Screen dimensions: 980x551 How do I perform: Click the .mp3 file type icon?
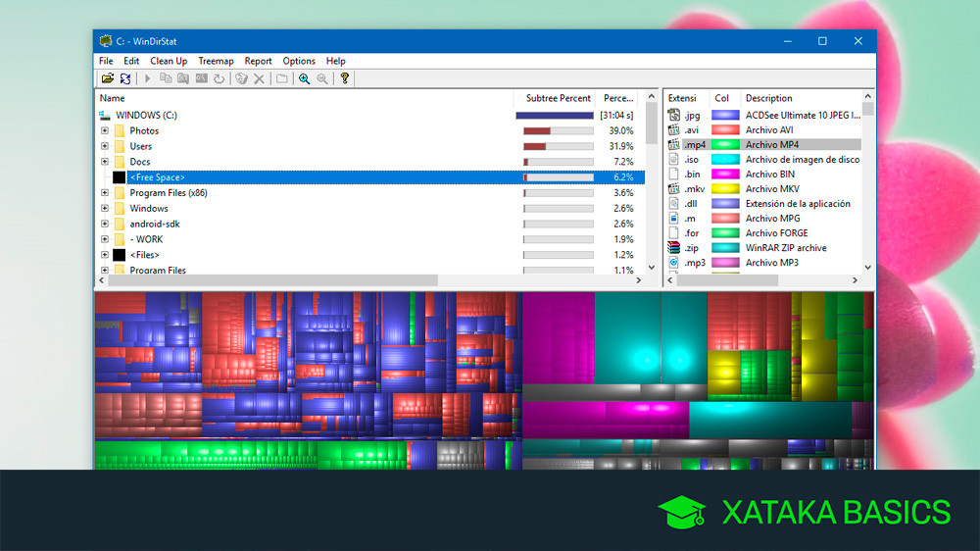[x=674, y=263]
